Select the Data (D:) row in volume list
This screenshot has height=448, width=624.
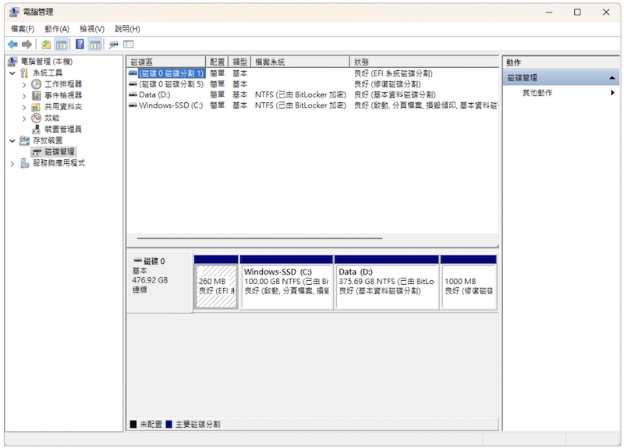click(x=155, y=95)
